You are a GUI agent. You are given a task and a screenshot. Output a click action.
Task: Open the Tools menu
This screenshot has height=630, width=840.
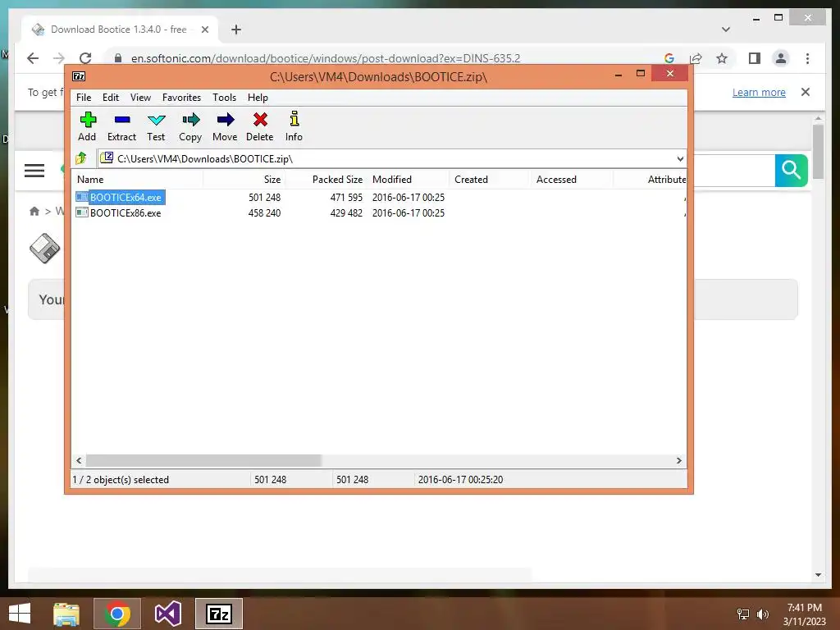tap(225, 98)
